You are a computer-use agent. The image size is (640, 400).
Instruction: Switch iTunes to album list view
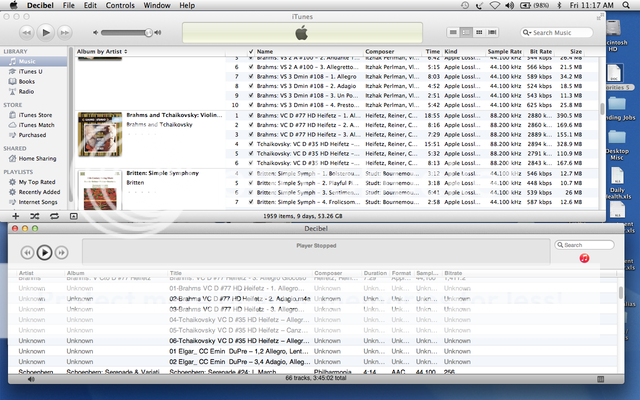(x=466, y=32)
